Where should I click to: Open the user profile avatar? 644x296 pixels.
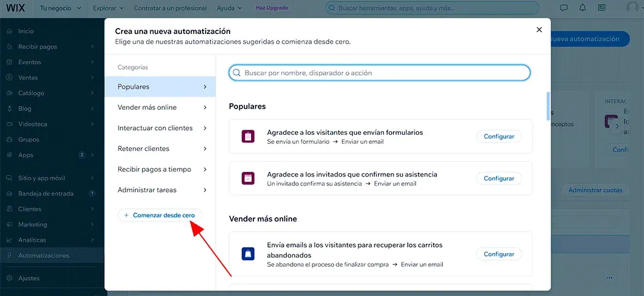tap(634, 8)
